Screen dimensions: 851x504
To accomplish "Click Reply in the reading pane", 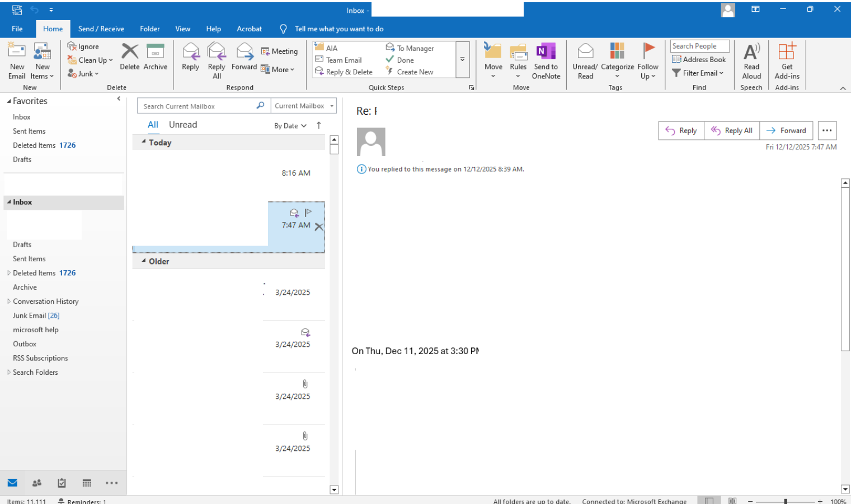I will (681, 130).
